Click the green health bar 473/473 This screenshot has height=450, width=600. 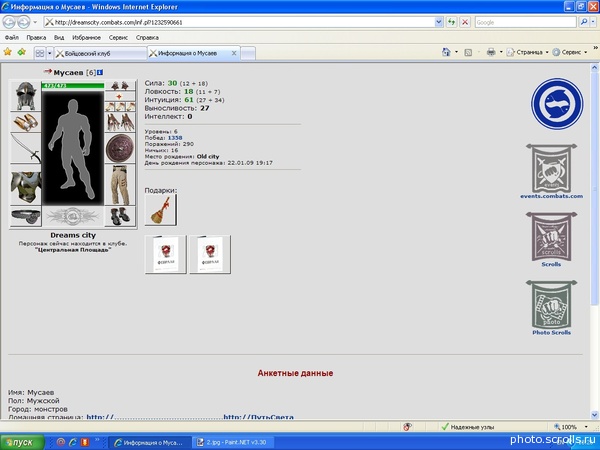tap(73, 85)
